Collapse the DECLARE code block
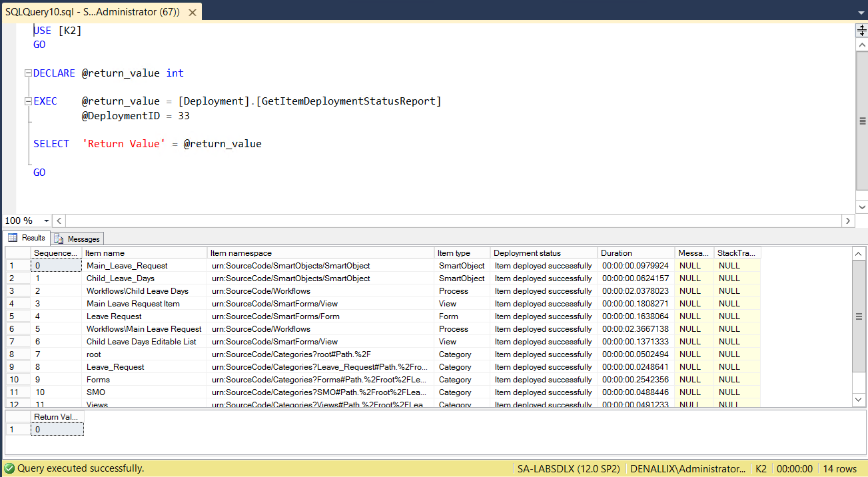This screenshot has height=477, width=868. 28,73
